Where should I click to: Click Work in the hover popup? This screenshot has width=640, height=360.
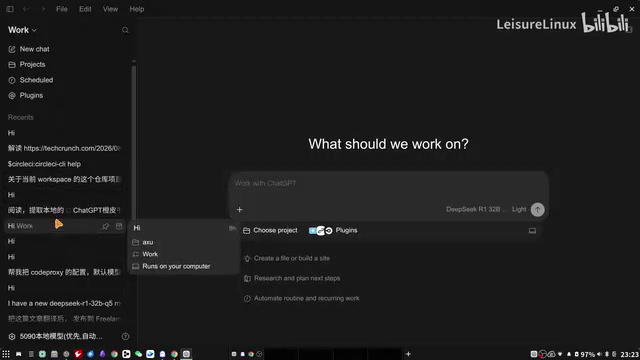(145, 254)
